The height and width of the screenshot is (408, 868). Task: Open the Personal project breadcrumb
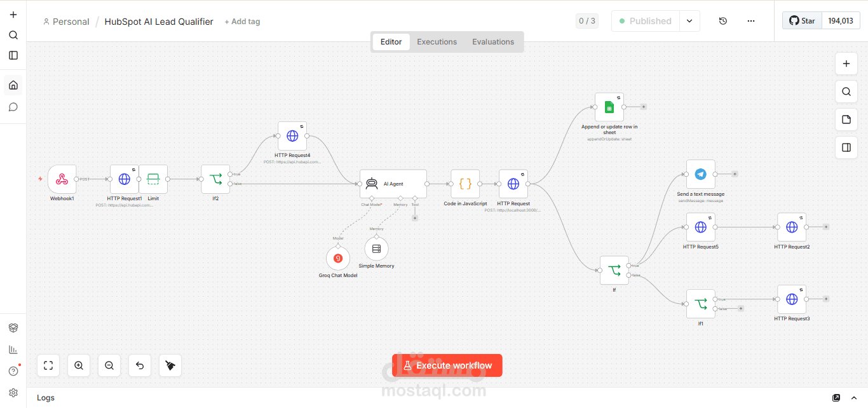pyautogui.click(x=66, y=22)
